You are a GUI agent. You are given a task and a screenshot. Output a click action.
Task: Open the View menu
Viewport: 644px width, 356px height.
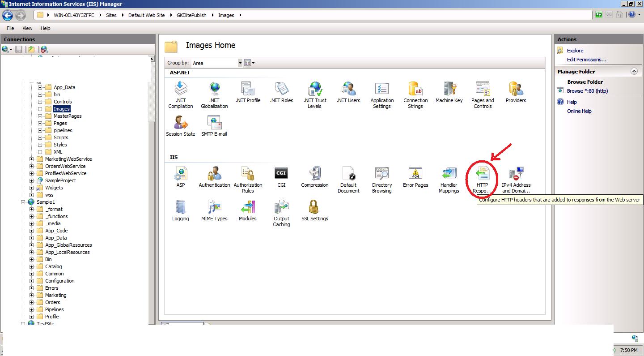click(x=27, y=28)
